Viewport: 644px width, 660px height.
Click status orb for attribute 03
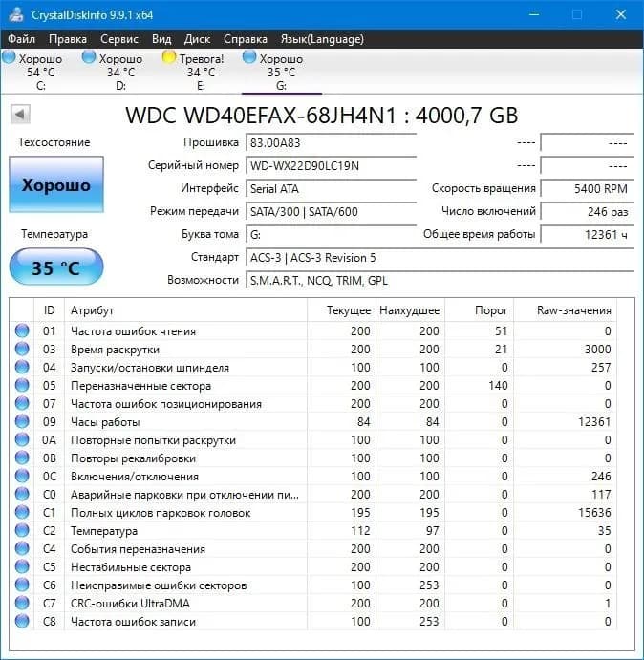click(22, 349)
